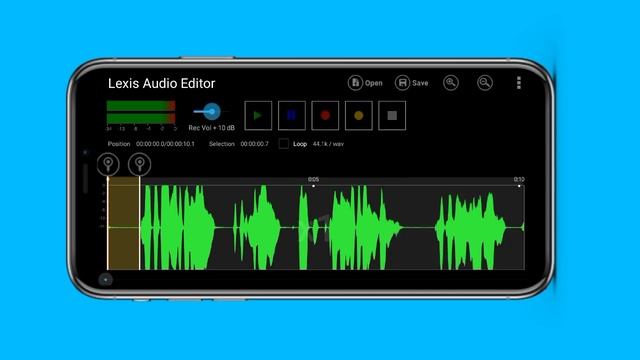Viewport: 640px width, 360px height.
Task: Start recording with the red record button
Action: 325,116
